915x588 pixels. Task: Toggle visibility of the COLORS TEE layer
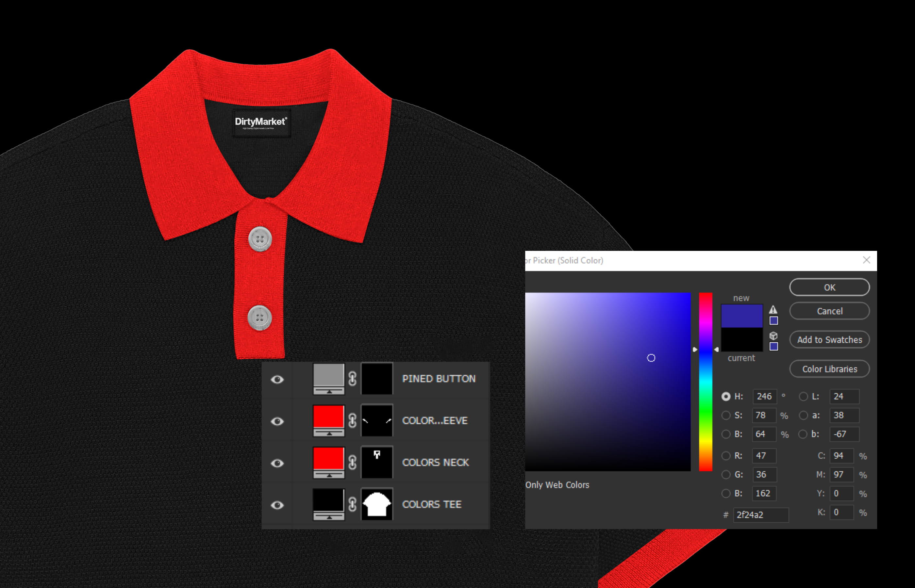click(x=277, y=505)
